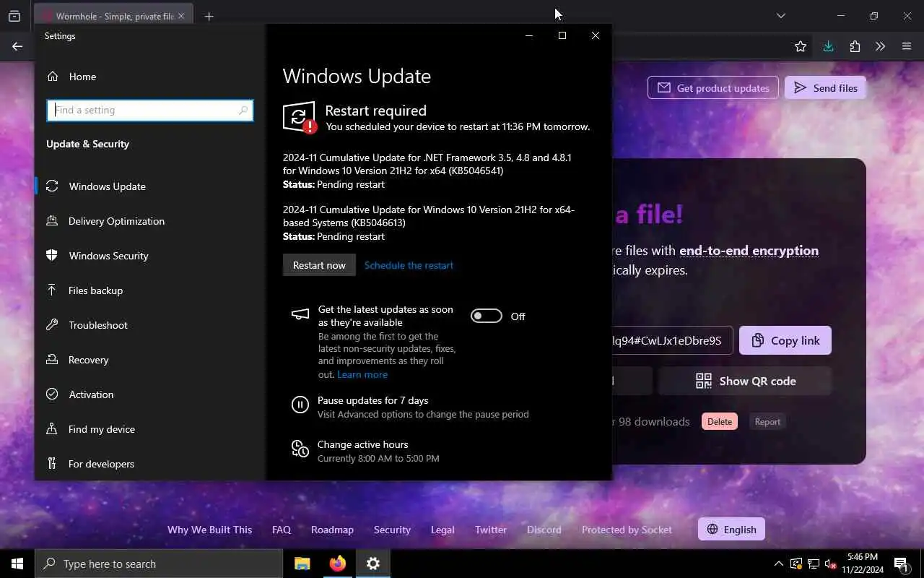Open the Security footer link

tap(392, 530)
